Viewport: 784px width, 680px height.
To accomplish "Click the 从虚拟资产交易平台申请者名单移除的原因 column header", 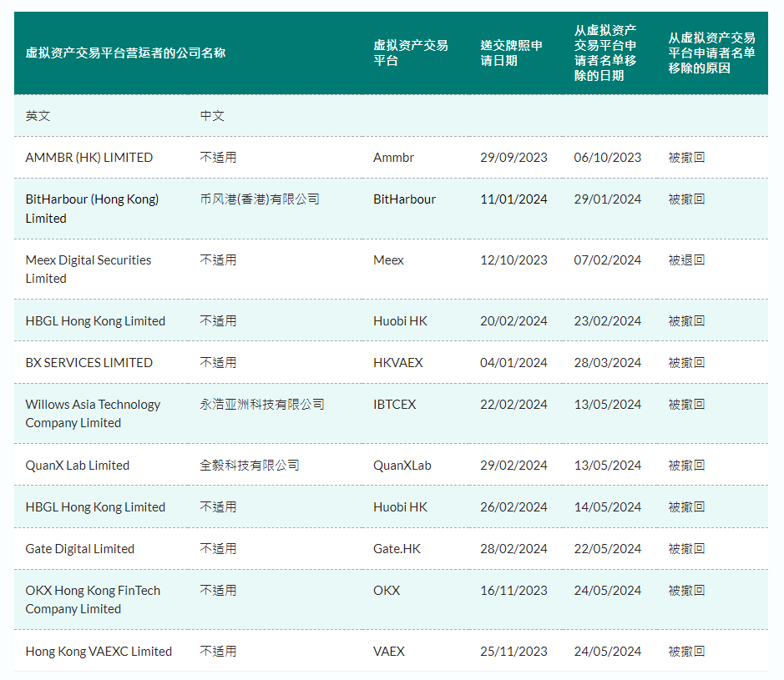I will click(x=711, y=53).
